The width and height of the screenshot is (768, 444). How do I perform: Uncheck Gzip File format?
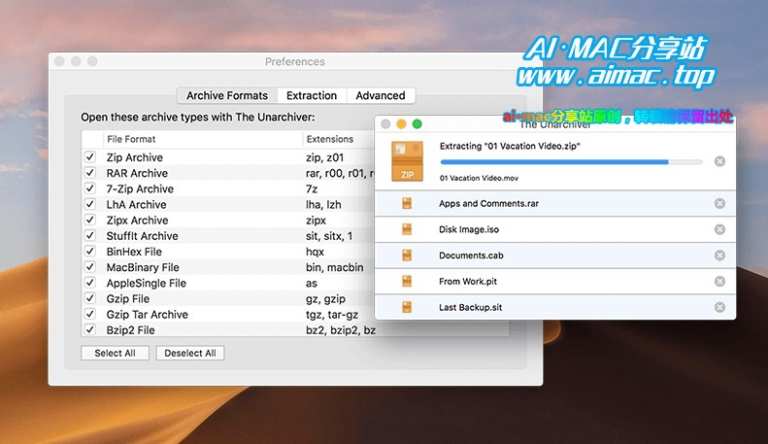[x=90, y=298]
